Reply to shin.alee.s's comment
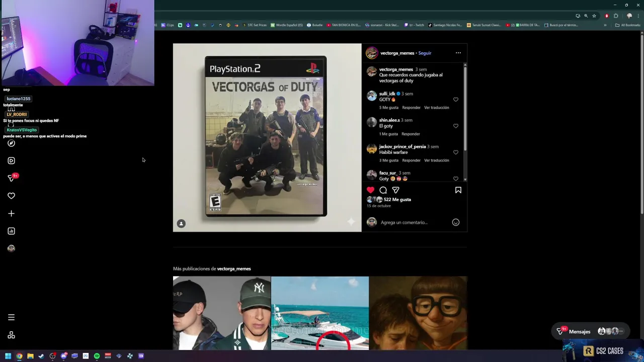This screenshot has width=644, height=362. 411,134
